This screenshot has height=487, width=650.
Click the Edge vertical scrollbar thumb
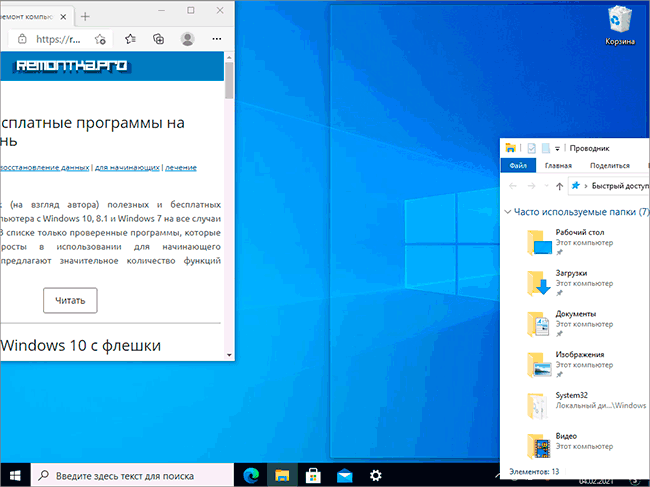[x=229, y=80]
